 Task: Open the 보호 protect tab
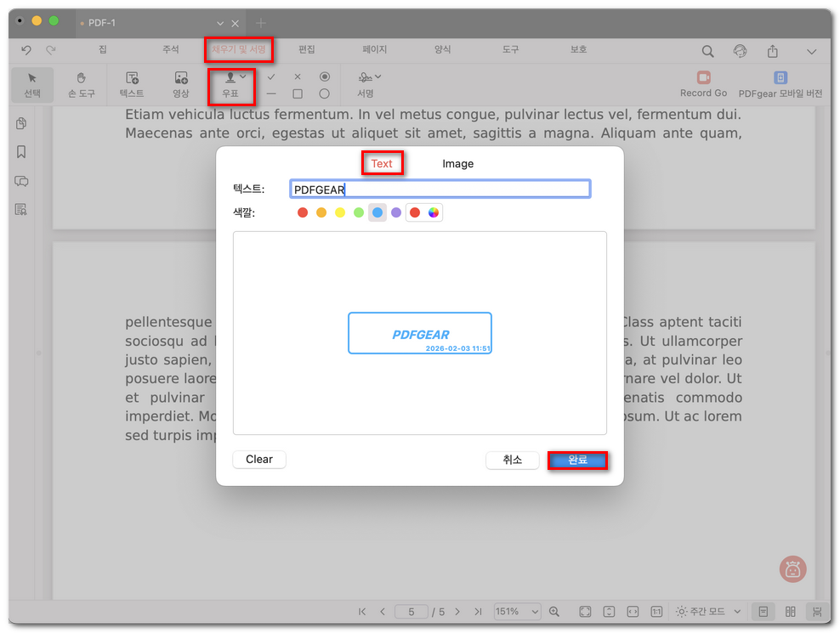tap(579, 49)
